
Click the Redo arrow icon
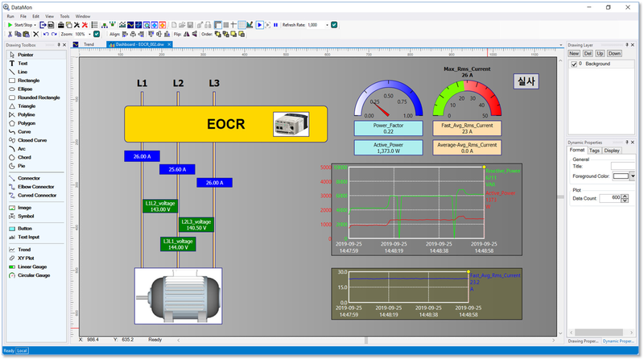point(54,34)
